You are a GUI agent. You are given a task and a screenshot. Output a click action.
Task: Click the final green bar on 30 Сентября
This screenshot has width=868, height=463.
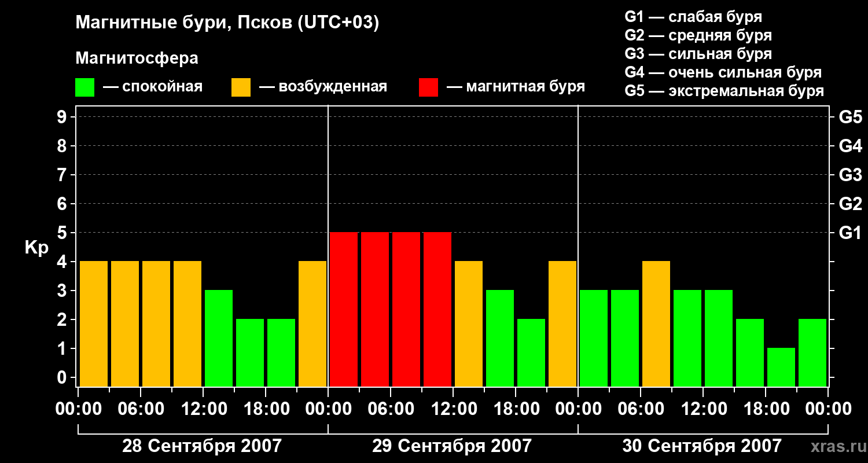tap(812, 352)
